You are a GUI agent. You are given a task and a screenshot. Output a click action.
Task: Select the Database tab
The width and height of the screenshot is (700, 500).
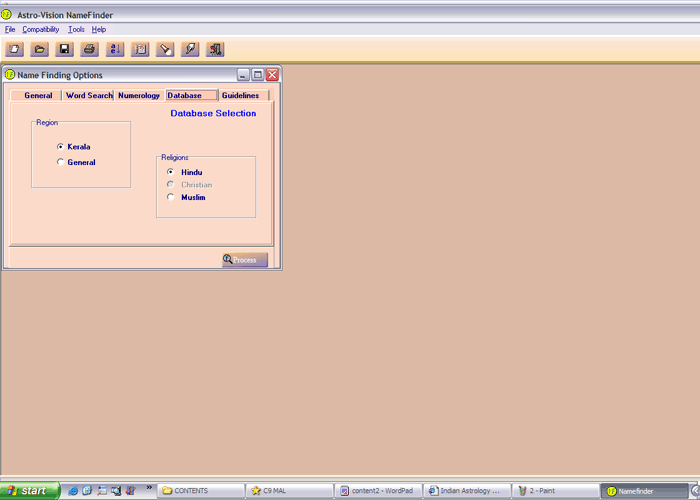coord(191,95)
